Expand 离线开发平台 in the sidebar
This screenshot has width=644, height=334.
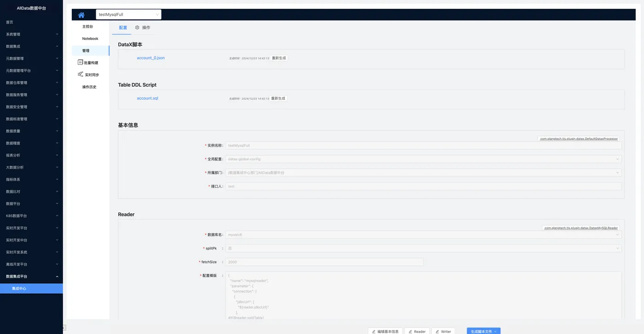tap(31, 264)
